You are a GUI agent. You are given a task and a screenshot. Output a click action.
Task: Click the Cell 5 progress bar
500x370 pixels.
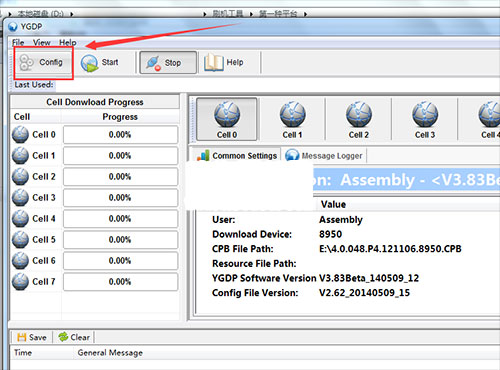pos(120,240)
